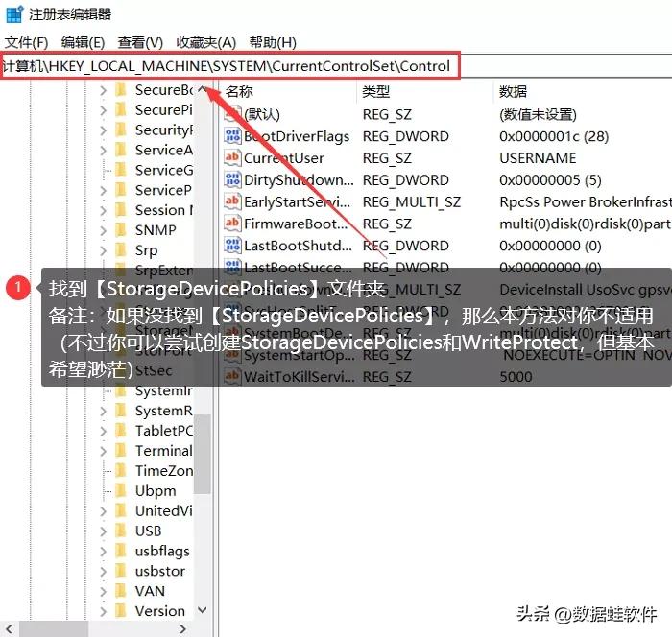Image resolution: width=672 pixels, height=637 pixels.
Task: Select the Ubpm folder icon
Action: tap(121, 490)
